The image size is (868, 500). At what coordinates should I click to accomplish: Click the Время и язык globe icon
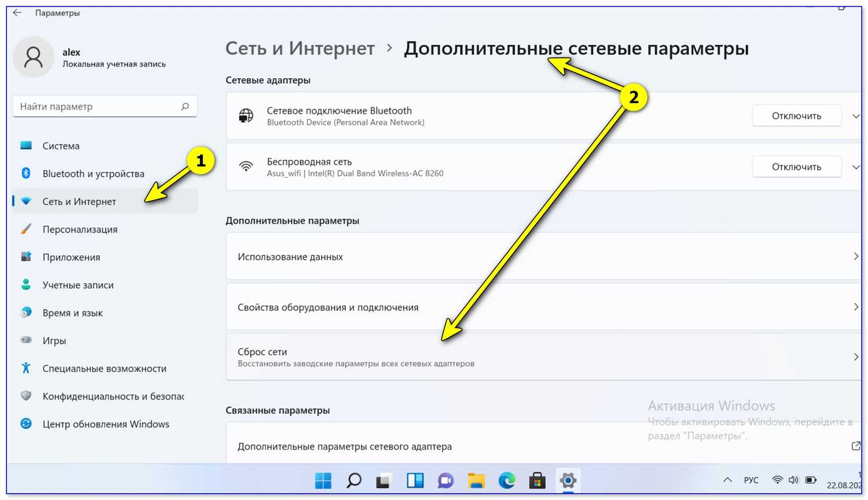point(26,312)
